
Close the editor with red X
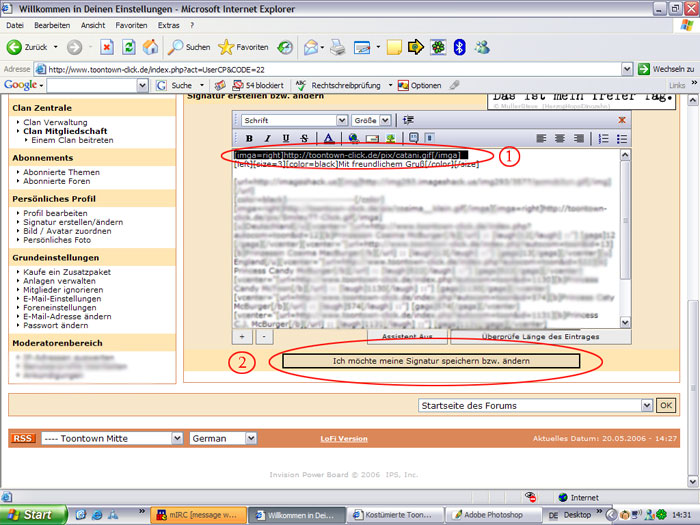[x=622, y=120]
